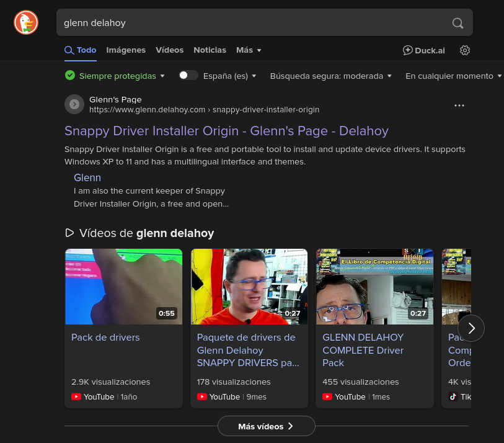The image size is (504, 443).
Task: Click YouTube icon under Paquete de drivers video
Action: point(202,396)
